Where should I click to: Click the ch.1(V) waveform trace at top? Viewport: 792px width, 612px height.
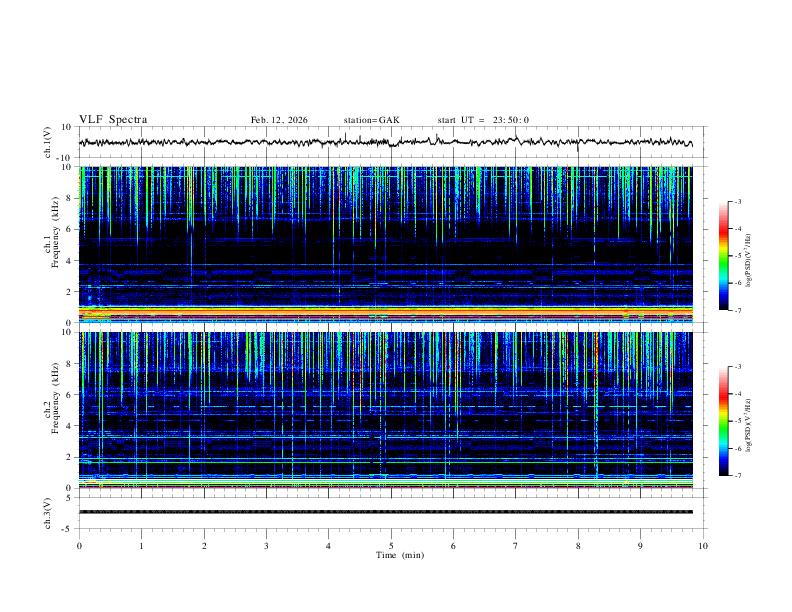tap(385, 142)
